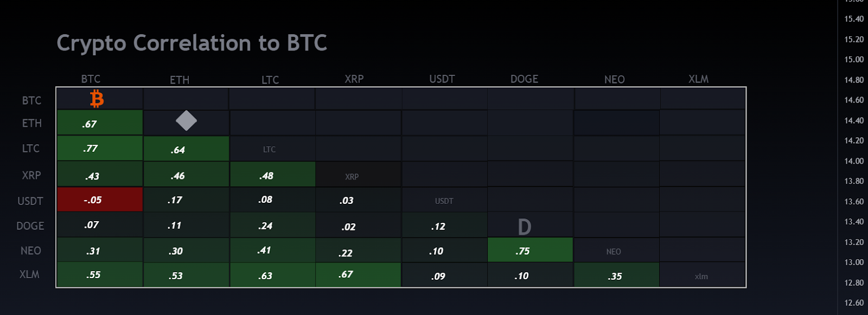Viewport: 868px width, 315px height.
Task: Select the .77 LTC-BTC correlation cell
Action: pyautogui.click(x=100, y=148)
